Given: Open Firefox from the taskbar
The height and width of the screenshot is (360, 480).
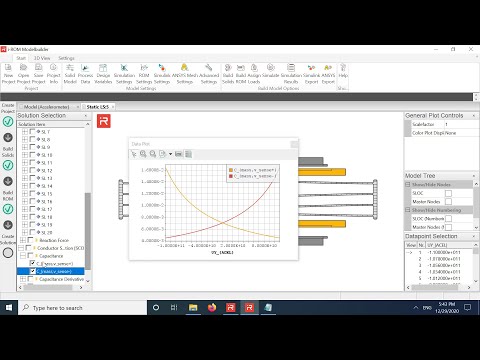Looking at the screenshot, I should point(212,307).
